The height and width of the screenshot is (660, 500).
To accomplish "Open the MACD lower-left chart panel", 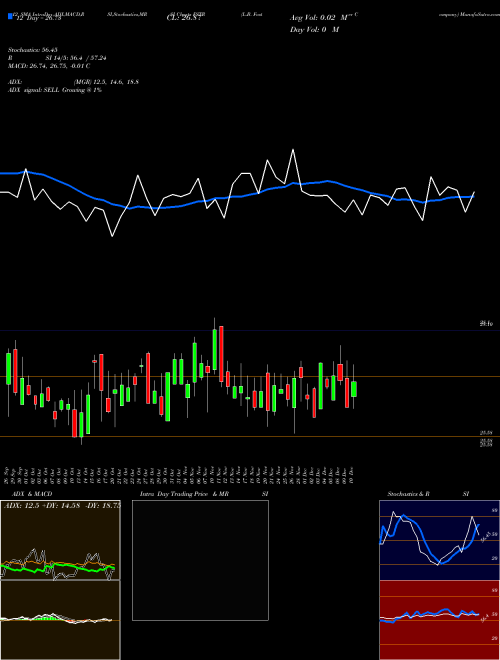I will [60, 620].
